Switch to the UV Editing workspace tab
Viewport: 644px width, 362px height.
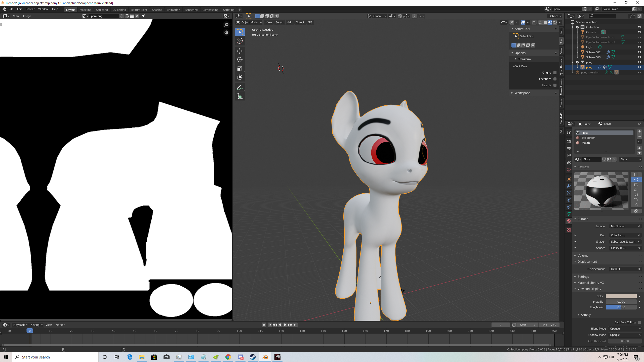[x=119, y=10]
